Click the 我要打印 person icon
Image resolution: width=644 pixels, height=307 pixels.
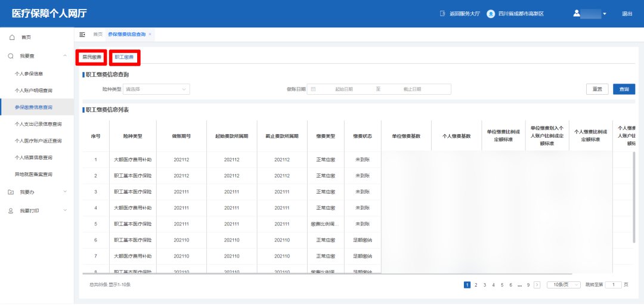click(x=11, y=211)
